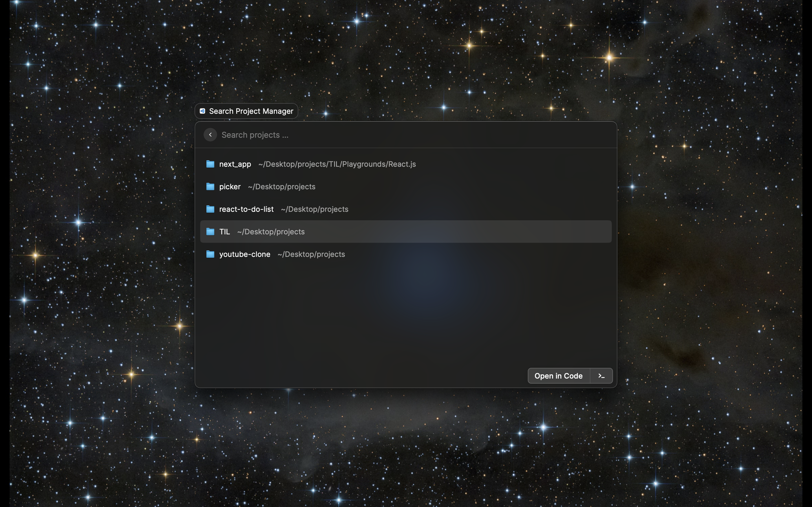Click the path text beside react-to-do-list
This screenshot has width=812, height=507.
(314, 209)
